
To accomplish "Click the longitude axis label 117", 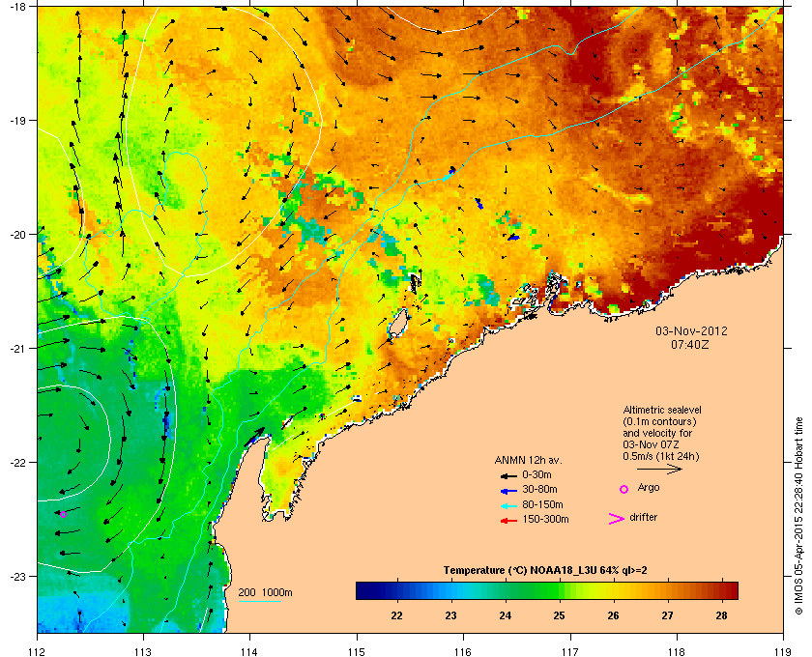I will (x=570, y=651).
